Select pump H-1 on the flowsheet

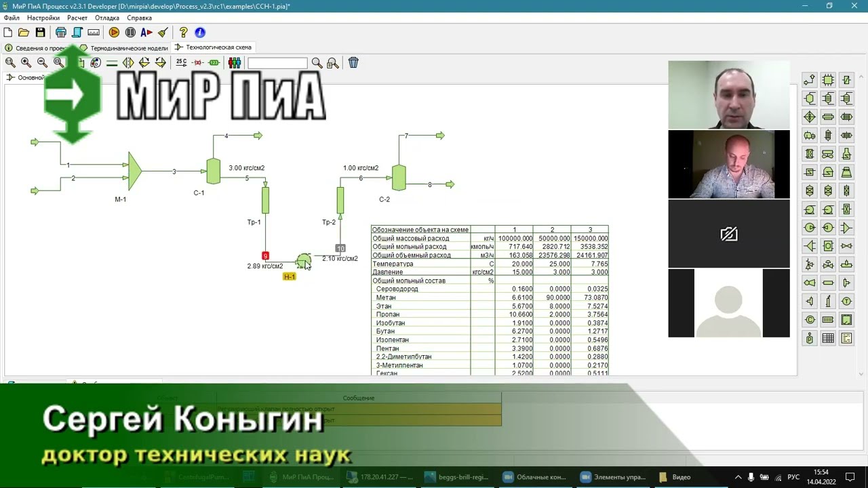[304, 260]
